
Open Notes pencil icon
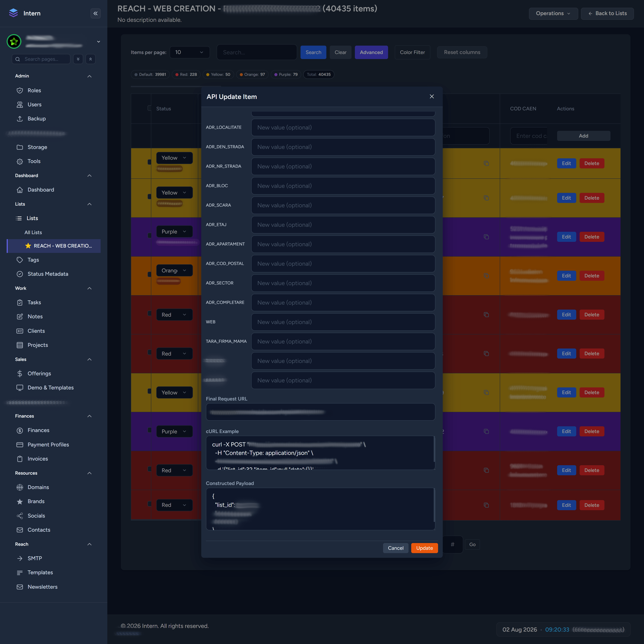pyautogui.click(x=20, y=316)
